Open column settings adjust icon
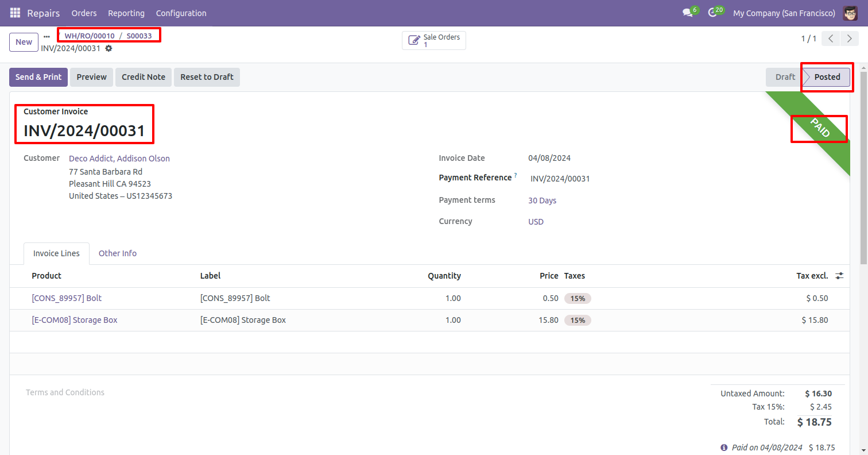Viewport: 868px width, 455px height. point(839,276)
